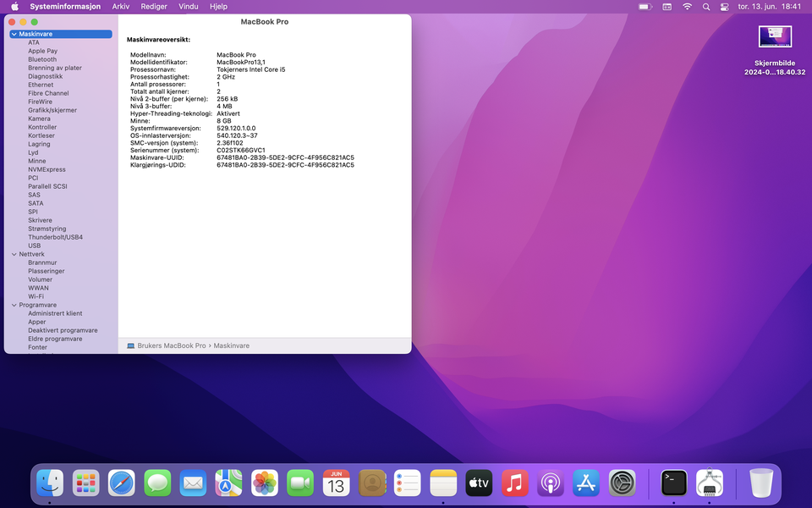Collapse the Maskinvare tree section

[x=14, y=34]
